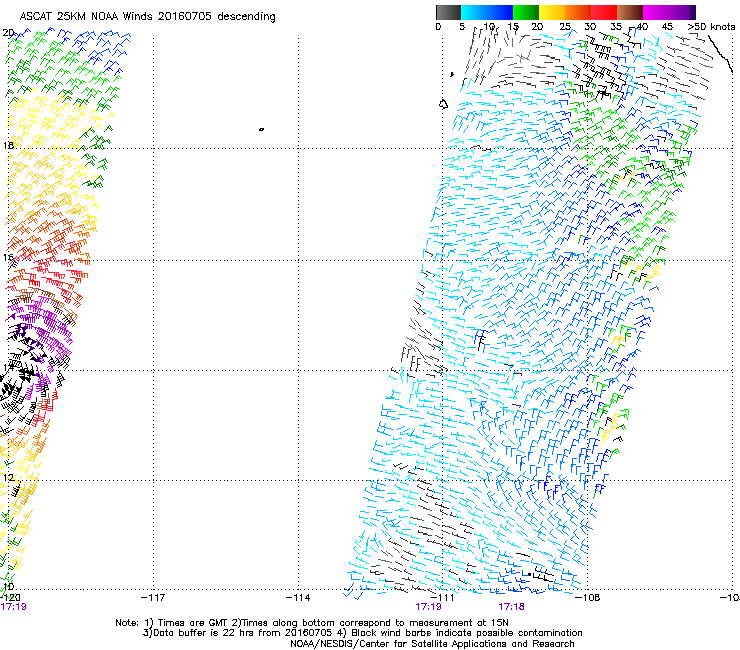The image size is (740, 650).
Task: Click the gray 0-5 knots legend segment
Action: [448, 12]
